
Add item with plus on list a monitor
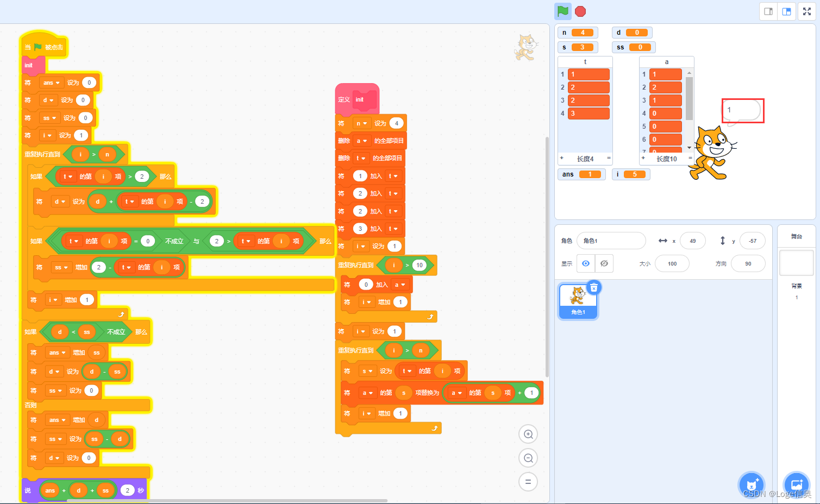tap(643, 159)
